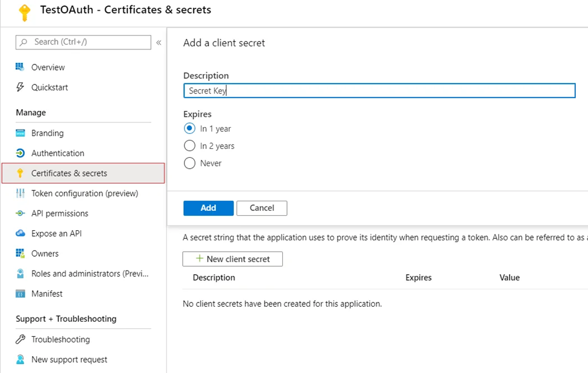Click the Manifest icon
Image resolution: width=588 pixels, height=373 pixels.
21,293
